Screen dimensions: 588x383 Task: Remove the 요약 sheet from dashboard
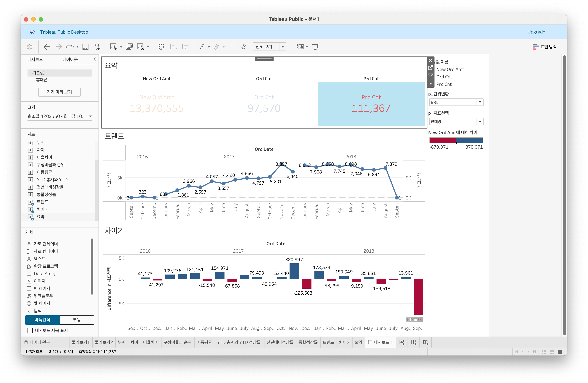(x=430, y=61)
